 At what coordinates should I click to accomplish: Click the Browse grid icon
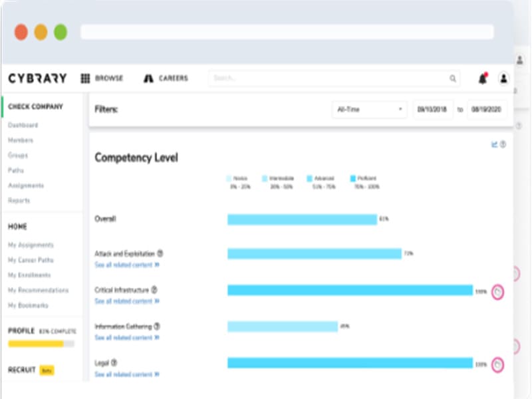point(85,78)
